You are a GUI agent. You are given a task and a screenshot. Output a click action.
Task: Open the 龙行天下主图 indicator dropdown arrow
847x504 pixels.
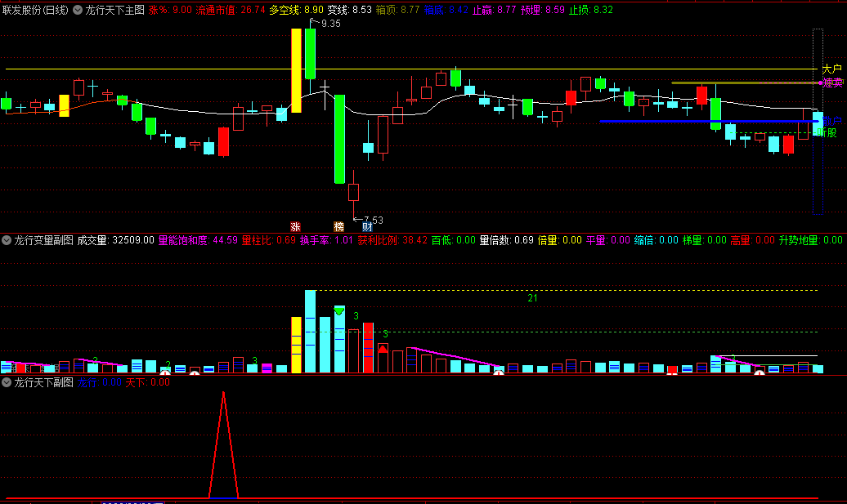click(78, 10)
